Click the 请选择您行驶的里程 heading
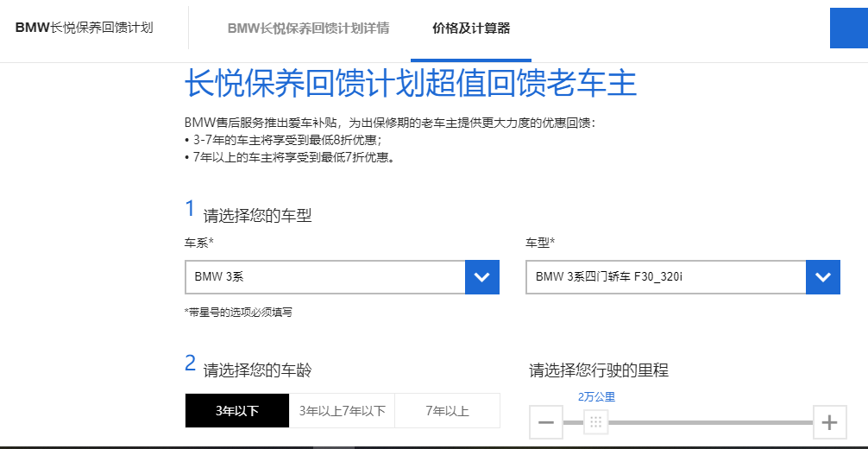This screenshot has height=449, width=868. (x=599, y=370)
